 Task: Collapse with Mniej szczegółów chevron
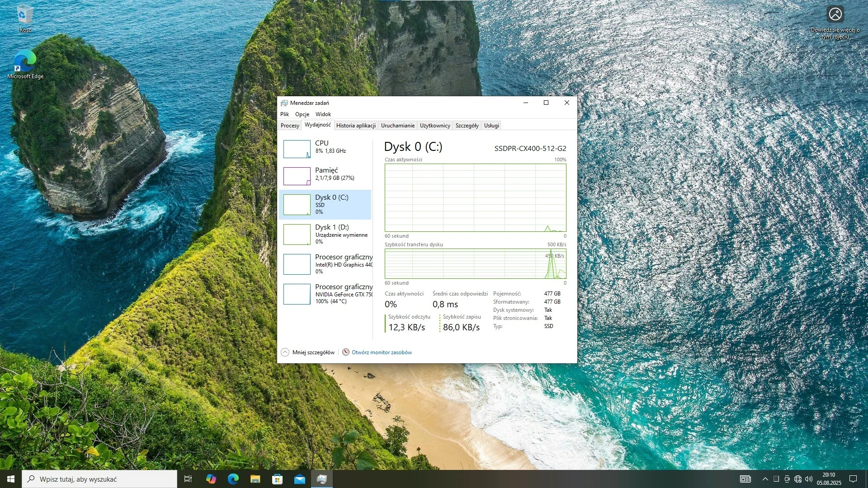tap(285, 352)
